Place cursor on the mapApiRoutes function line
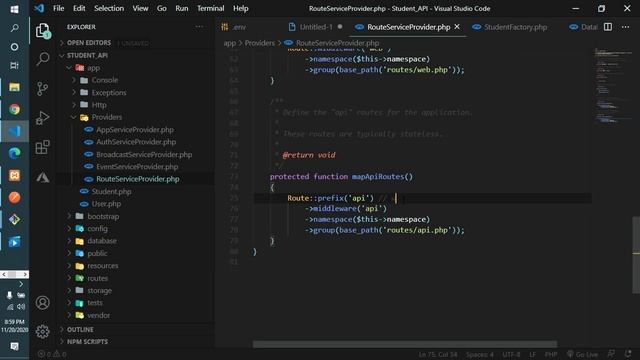 tap(341, 176)
